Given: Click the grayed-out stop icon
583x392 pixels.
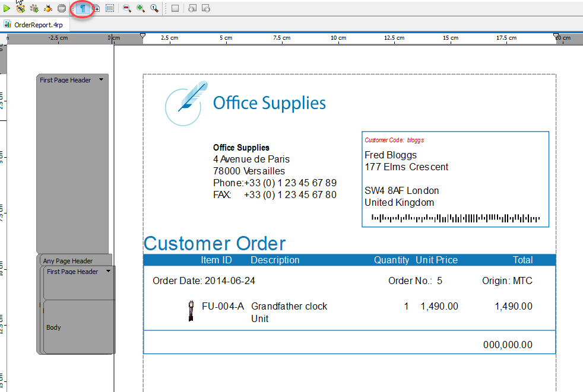Looking at the screenshot, I should 61,8.
